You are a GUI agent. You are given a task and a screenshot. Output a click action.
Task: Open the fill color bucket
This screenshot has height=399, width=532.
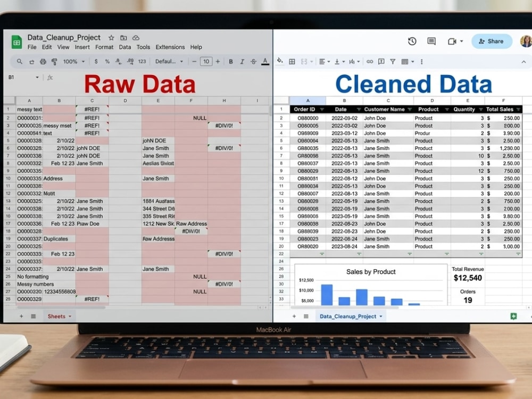[280, 61]
